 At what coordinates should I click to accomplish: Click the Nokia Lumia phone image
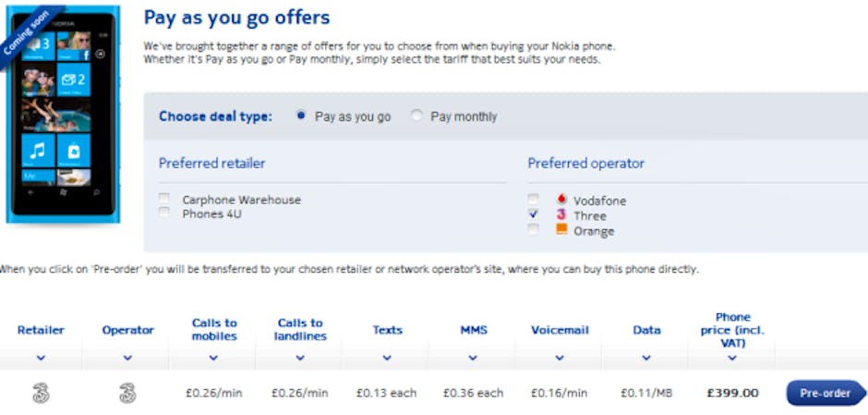(61, 116)
